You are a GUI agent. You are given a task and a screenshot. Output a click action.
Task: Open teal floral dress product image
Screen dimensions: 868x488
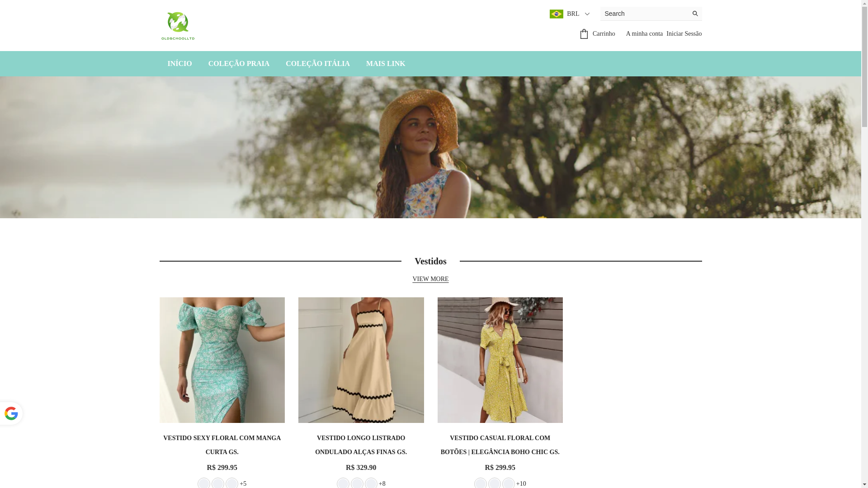(222, 360)
